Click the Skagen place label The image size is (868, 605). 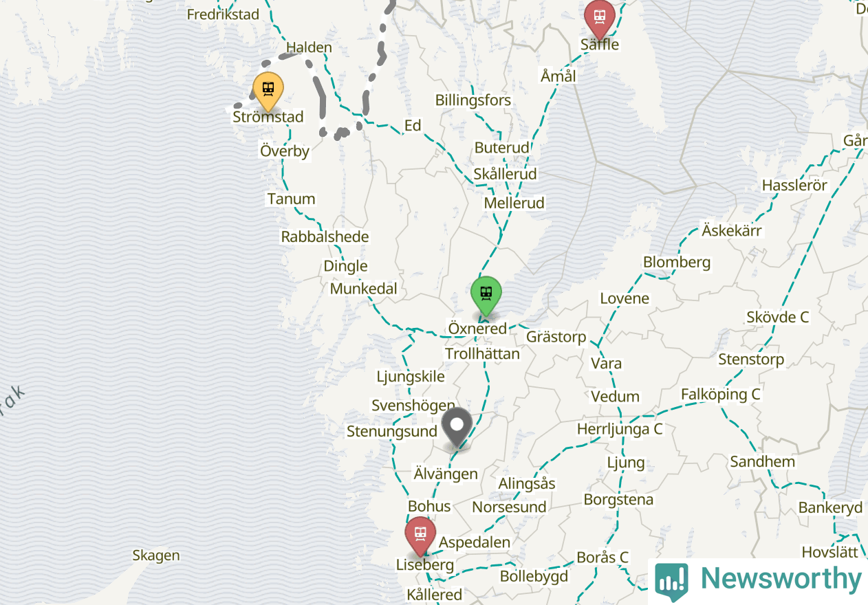tap(156, 555)
